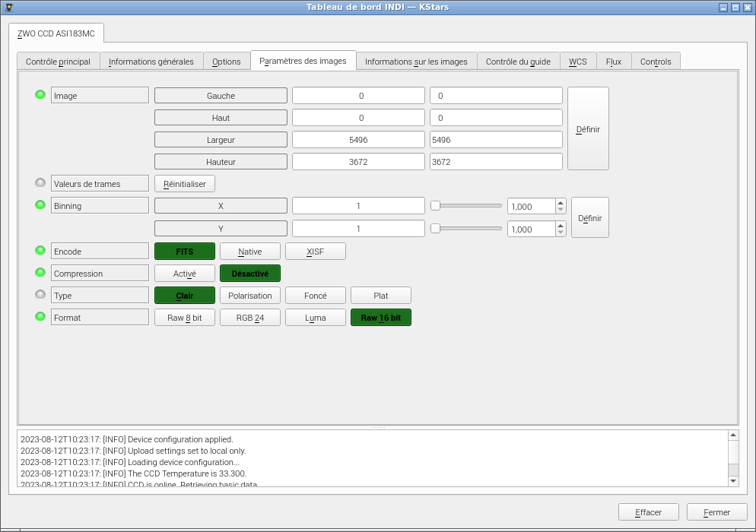Click the green status light beside Encode
The image size is (756, 532).
[40, 250]
